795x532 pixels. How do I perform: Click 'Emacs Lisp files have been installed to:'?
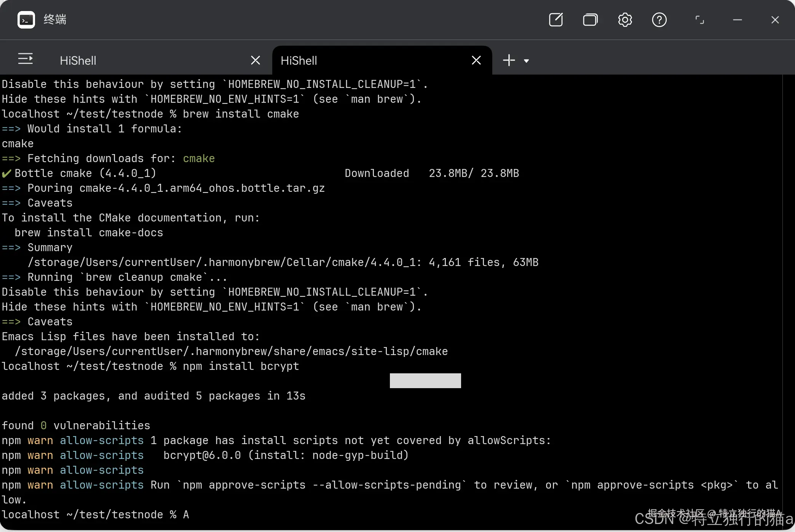[x=131, y=336]
